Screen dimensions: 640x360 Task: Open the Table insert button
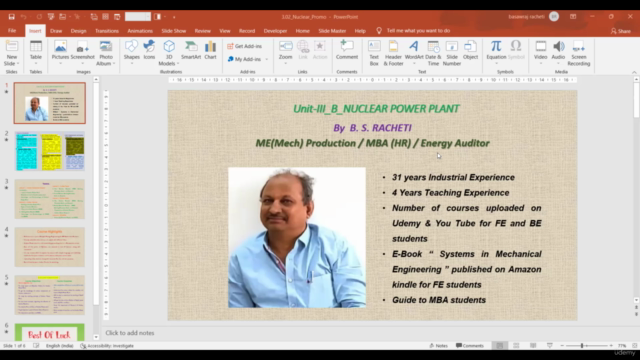36,53
